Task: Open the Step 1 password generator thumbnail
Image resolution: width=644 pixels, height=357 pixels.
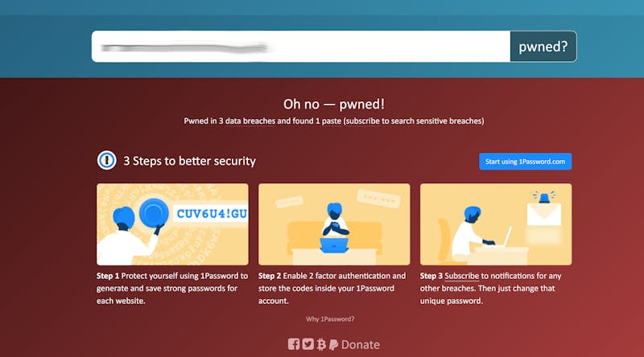Action: pos(172,224)
